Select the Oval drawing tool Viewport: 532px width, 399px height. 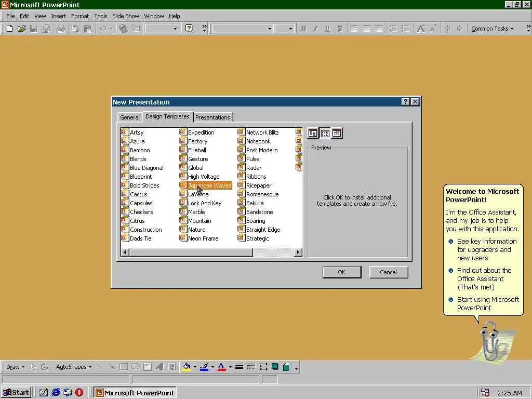136,367
